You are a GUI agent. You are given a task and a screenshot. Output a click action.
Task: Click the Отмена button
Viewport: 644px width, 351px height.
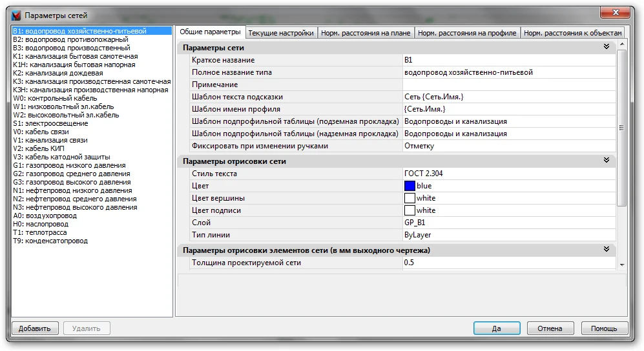point(550,328)
